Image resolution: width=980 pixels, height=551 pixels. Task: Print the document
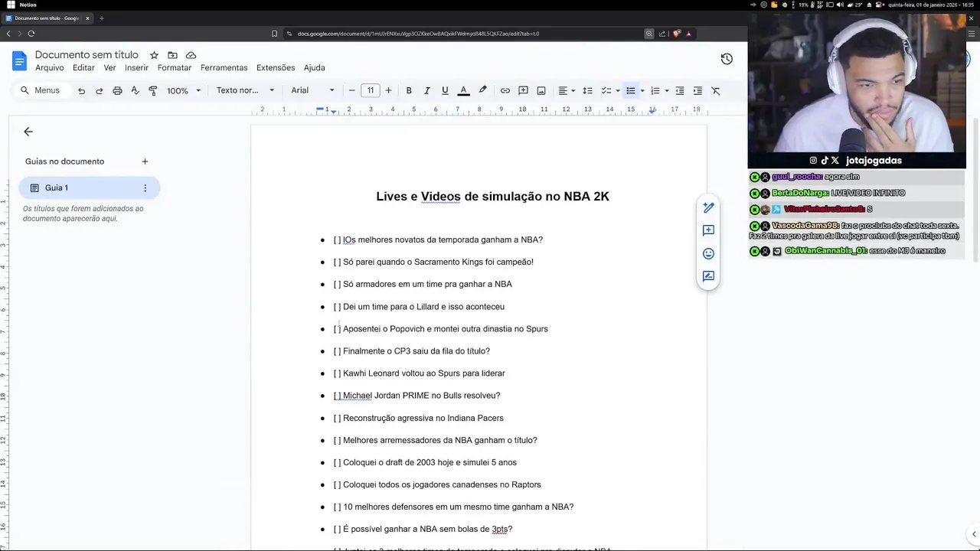coord(117,90)
